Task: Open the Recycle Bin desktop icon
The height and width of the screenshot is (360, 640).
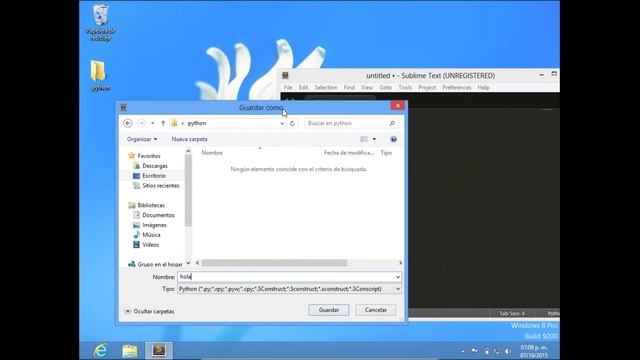Action: click(100, 22)
